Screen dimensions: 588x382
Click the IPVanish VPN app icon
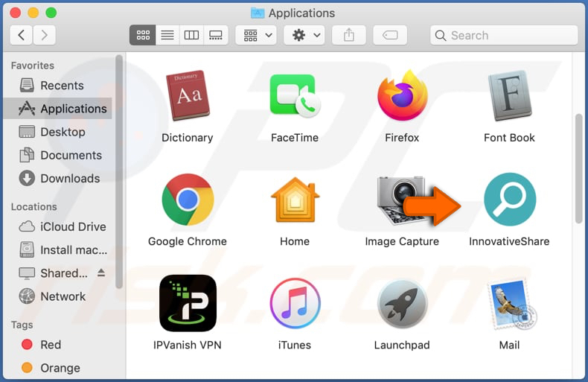click(x=188, y=303)
